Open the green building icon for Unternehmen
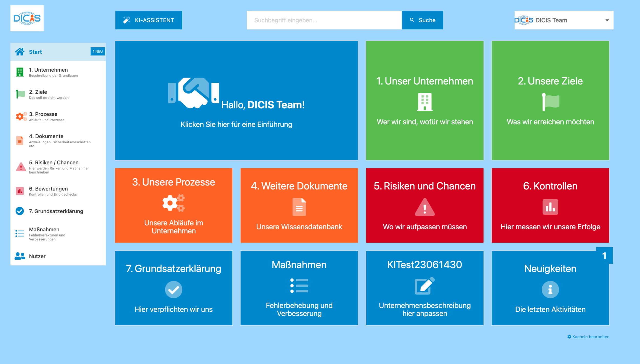This screenshot has height=364, width=640. point(20,72)
